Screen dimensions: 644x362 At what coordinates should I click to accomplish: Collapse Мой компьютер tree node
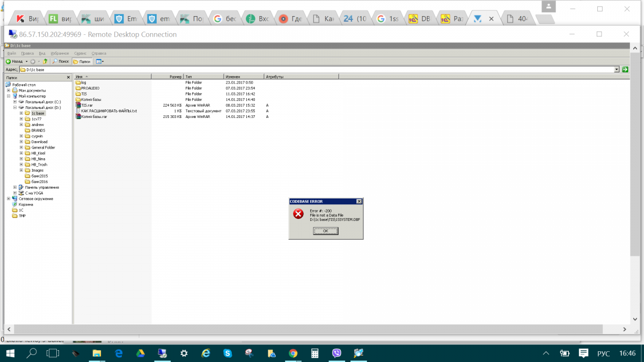9,96
